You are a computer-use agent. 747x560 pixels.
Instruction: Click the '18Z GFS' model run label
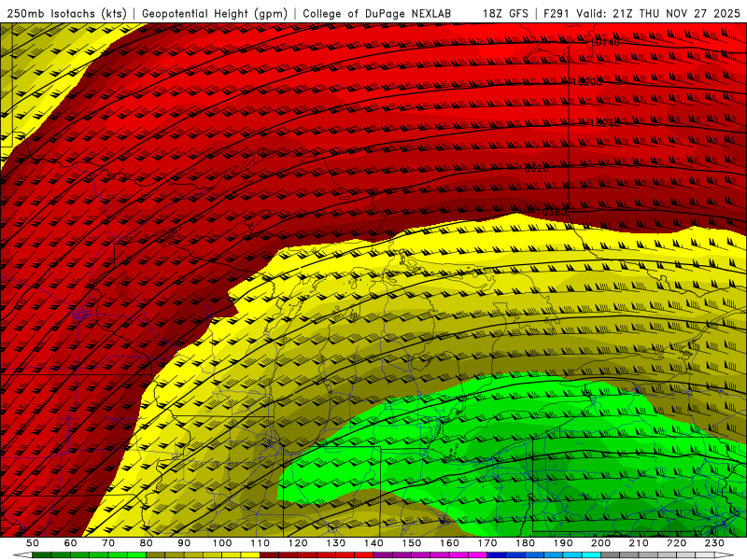point(505,13)
